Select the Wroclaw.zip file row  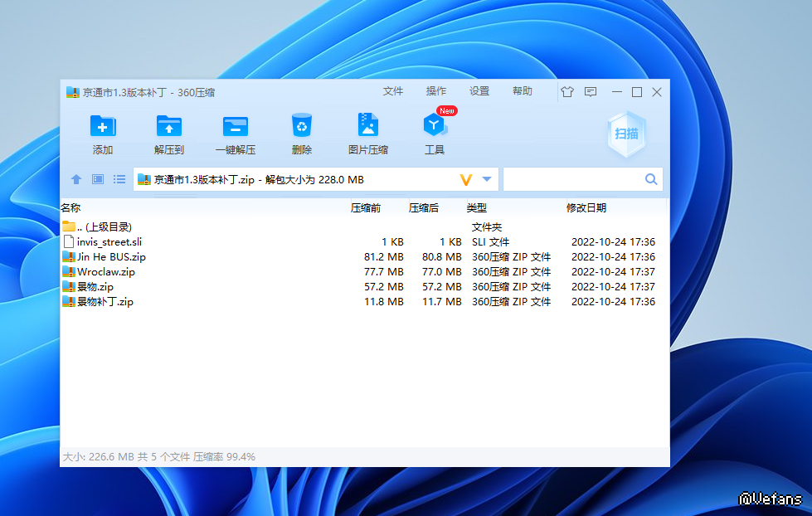point(106,272)
